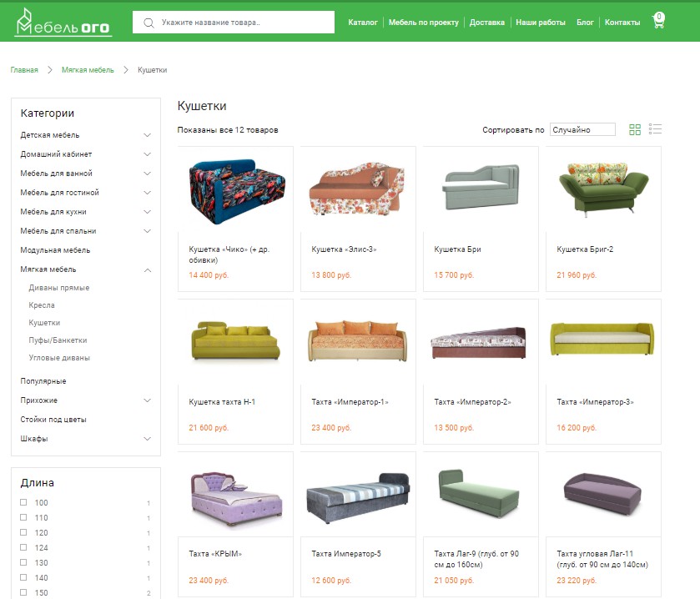Screen dimensions: 700x599
Task: Collapse Мягкая мебель category chevron
Action: (147, 270)
